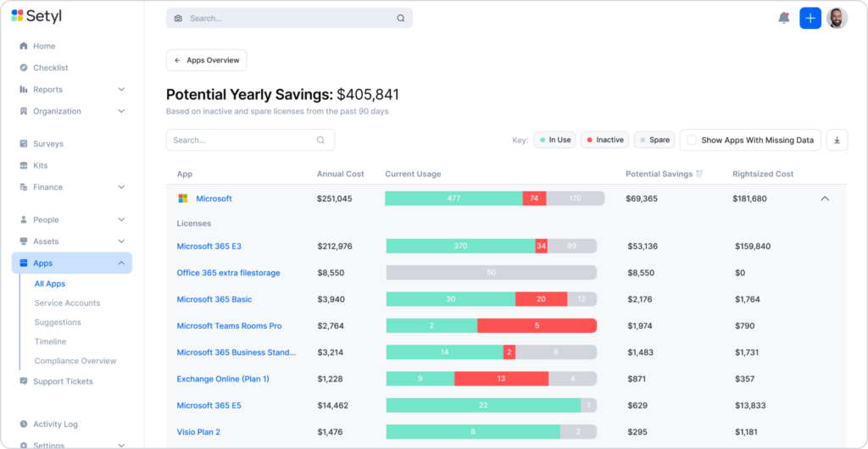Open the user profile avatar
The width and height of the screenshot is (868, 449).
(837, 19)
